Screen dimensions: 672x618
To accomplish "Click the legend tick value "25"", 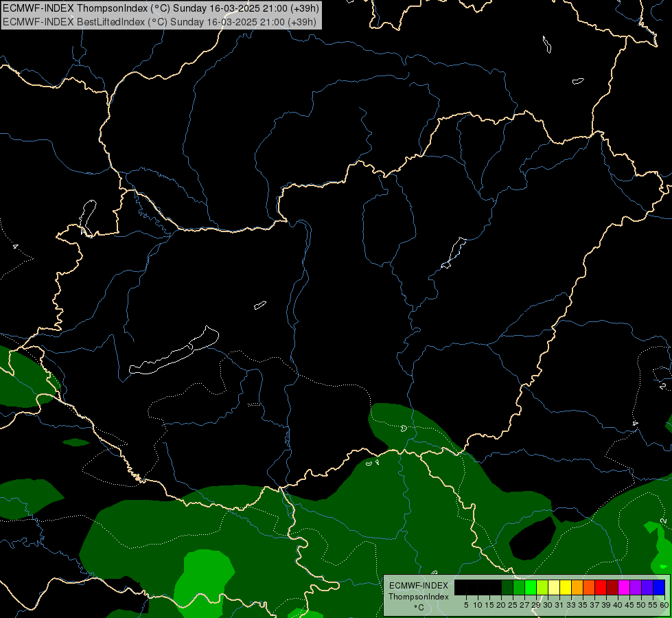I will pos(513,605).
